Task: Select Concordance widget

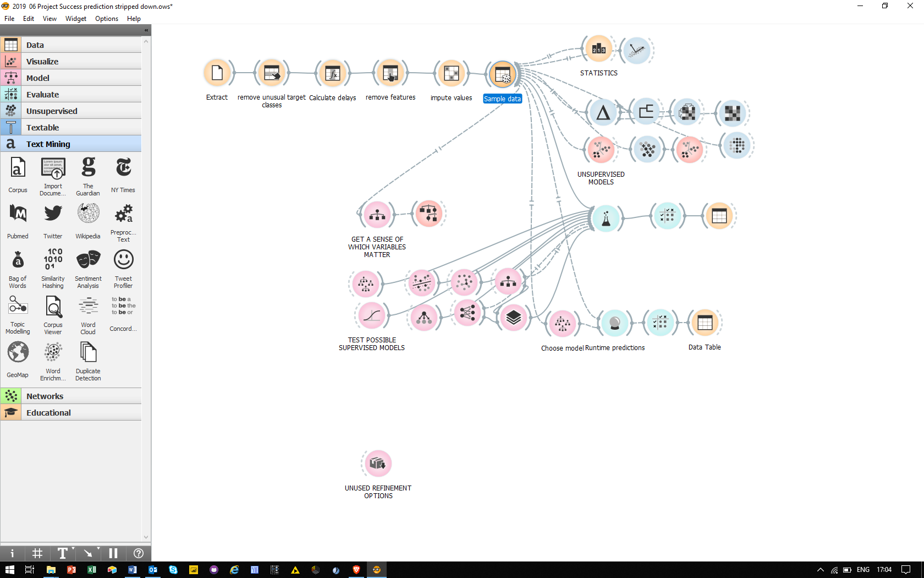Action: point(123,314)
